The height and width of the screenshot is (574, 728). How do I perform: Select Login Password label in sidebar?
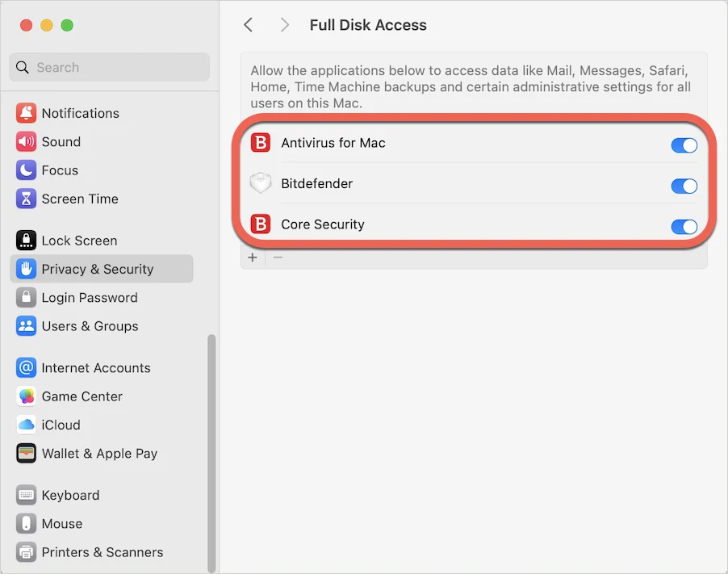[x=90, y=298]
